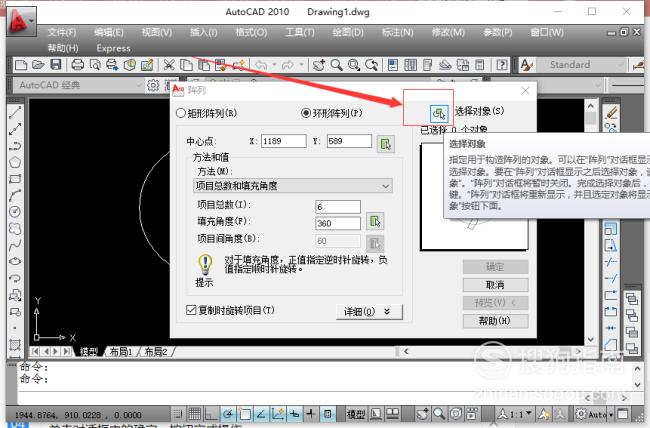
Task: Open Redo history dropdown arrow
Action: click(x=301, y=65)
